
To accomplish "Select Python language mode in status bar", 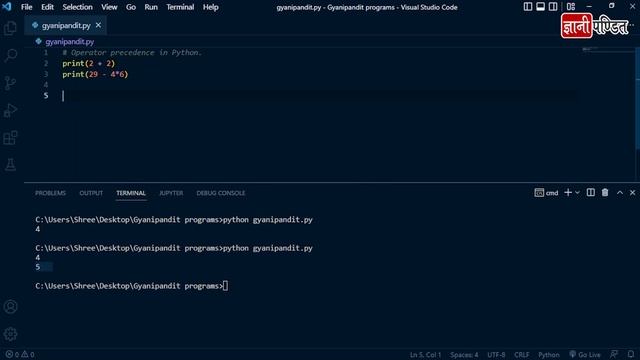I will click(549, 355).
